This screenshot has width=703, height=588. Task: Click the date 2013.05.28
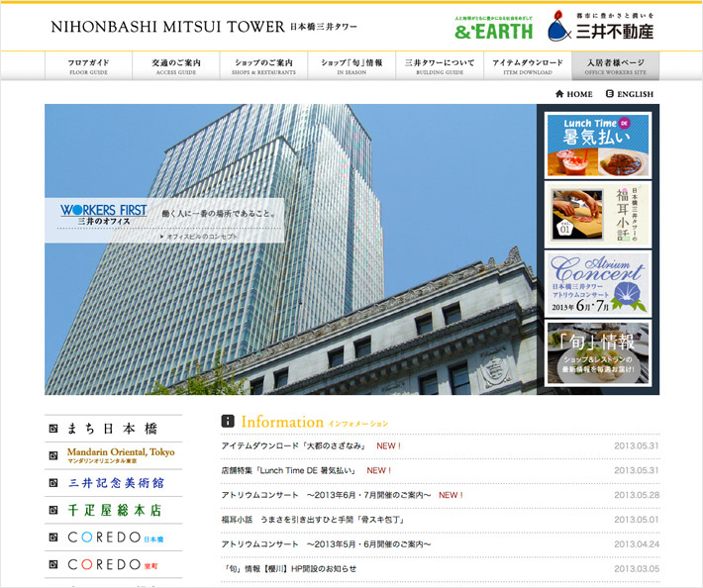(637, 495)
